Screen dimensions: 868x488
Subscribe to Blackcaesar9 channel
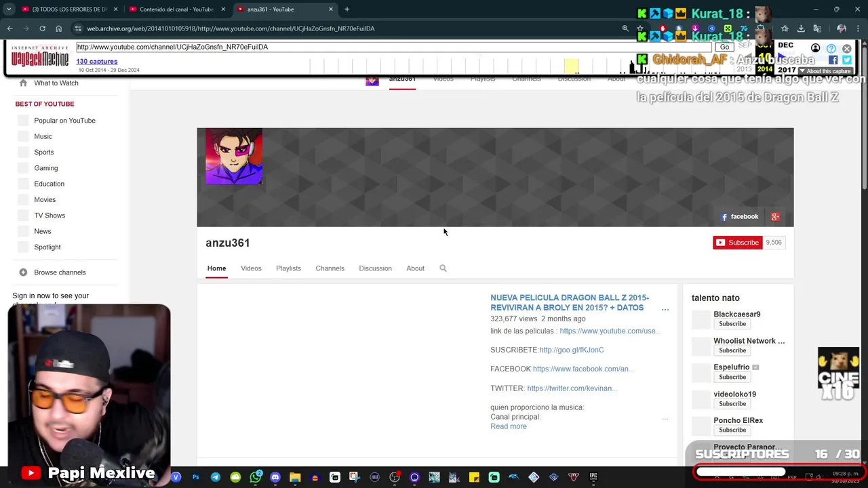click(x=732, y=324)
